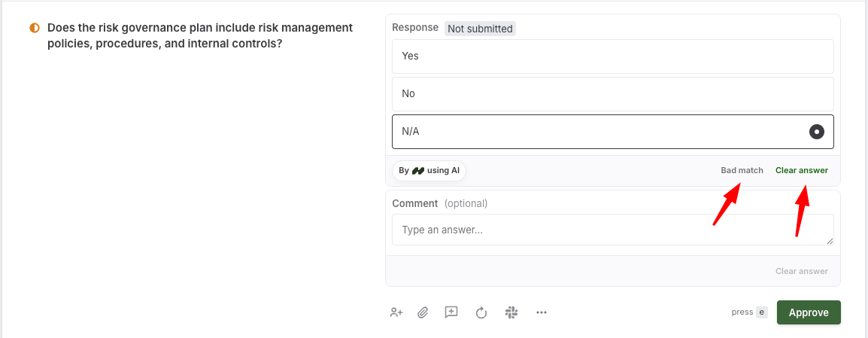Click the Comment (optional) label
Screen dimensions: 868x338
point(439,203)
